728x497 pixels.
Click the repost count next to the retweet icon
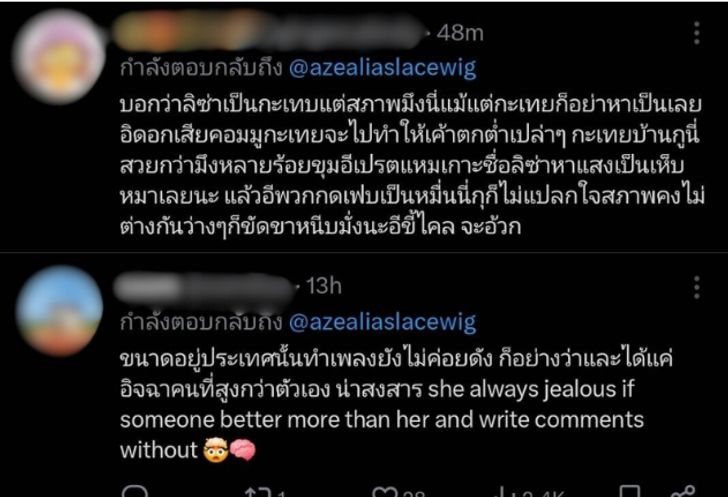point(281,493)
